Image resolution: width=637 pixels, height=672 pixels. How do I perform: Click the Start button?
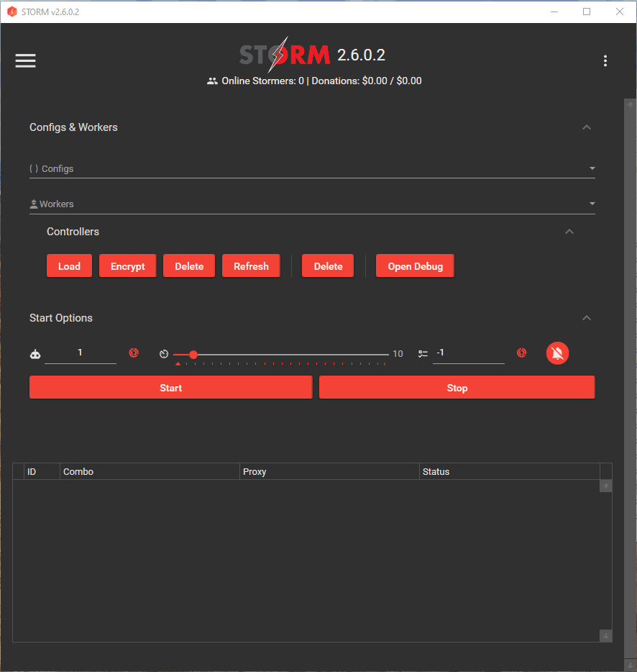point(171,387)
